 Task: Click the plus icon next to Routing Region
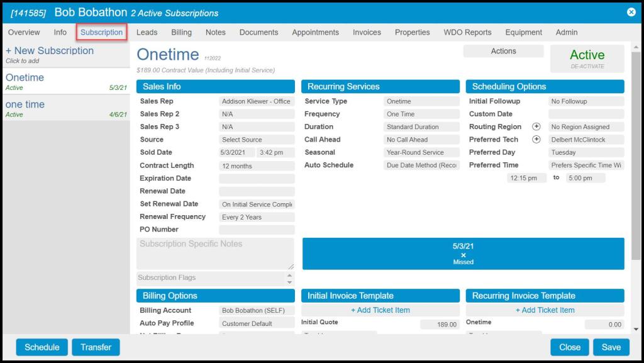[536, 126]
